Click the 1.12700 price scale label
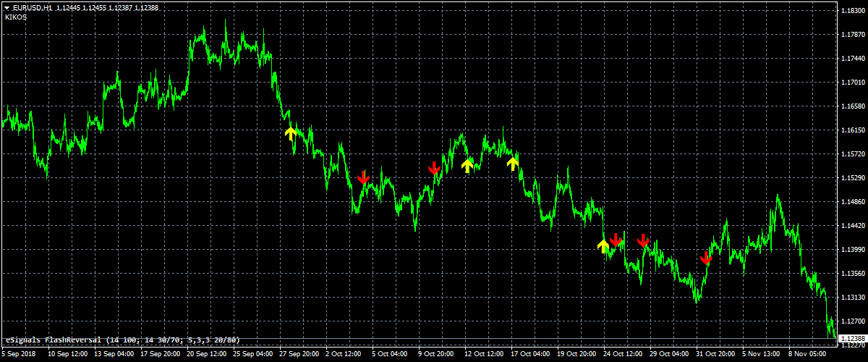Screen dimensions: 868x362 [854, 321]
